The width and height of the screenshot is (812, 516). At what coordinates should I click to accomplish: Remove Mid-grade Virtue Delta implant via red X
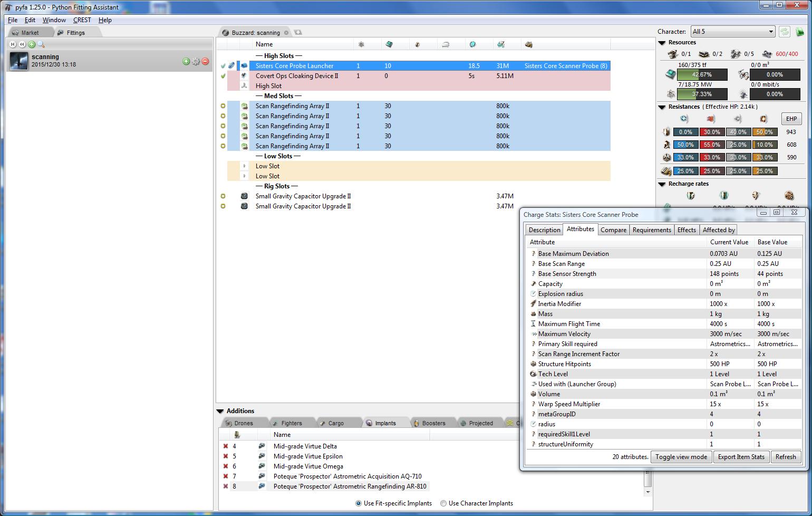(x=226, y=446)
